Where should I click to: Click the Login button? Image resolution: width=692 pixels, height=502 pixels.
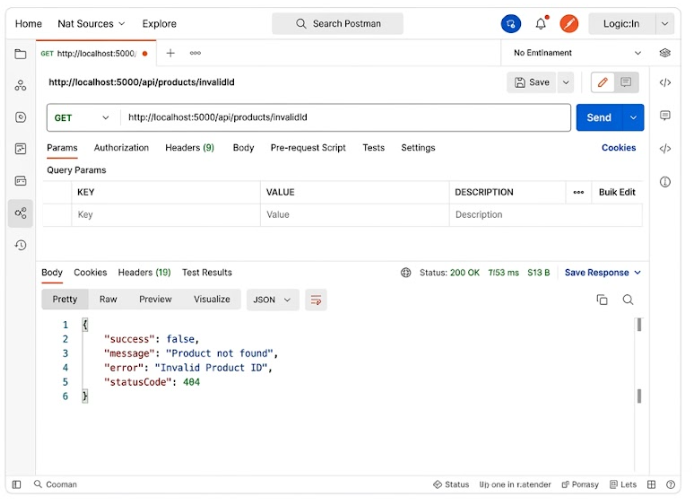coord(621,24)
